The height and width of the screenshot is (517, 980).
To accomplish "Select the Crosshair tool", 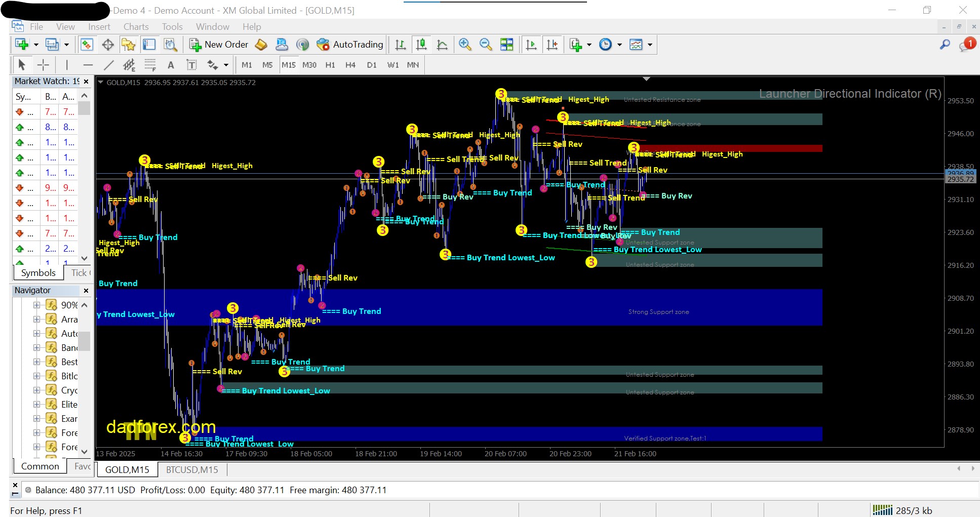I will point(43,65).
